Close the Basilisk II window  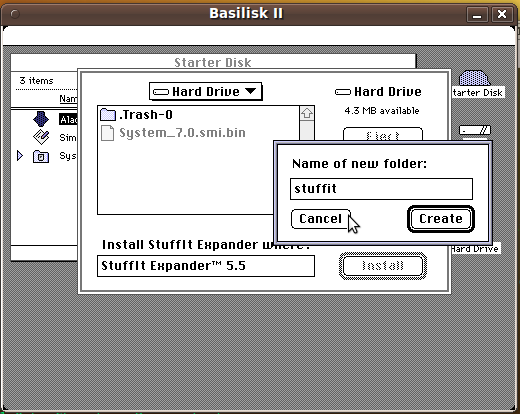click(502, 14)
